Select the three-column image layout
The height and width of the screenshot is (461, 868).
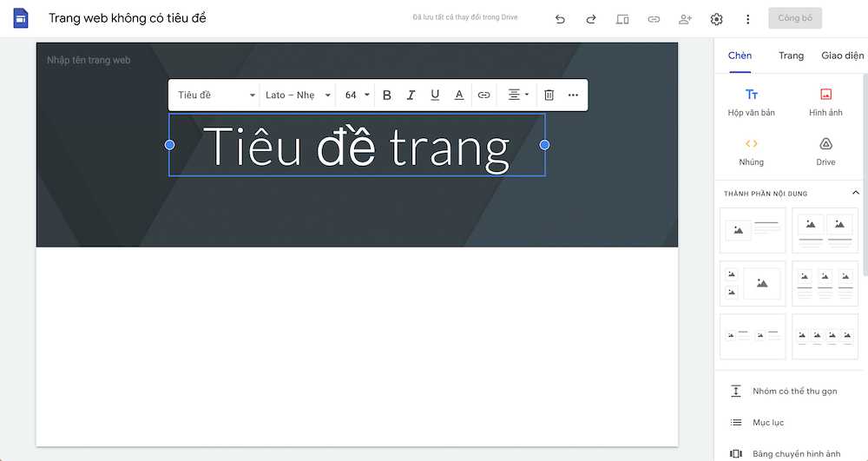click(825, 283)
